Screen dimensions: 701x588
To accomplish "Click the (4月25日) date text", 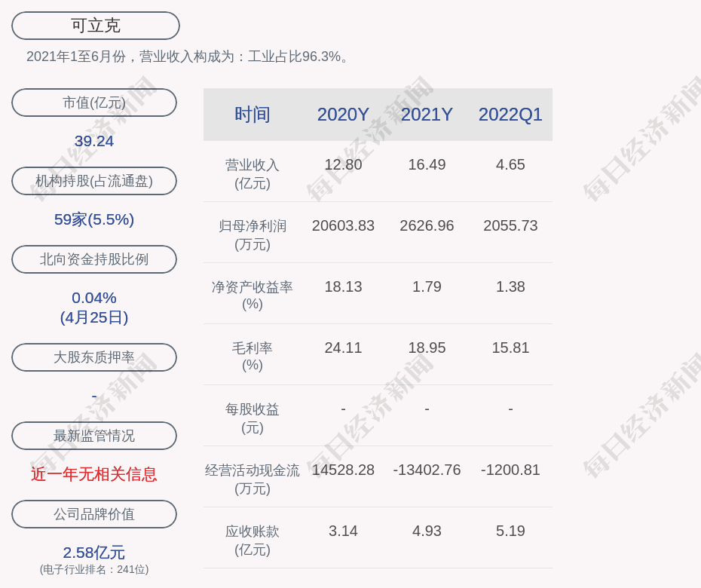I will [x=94, y=317].
